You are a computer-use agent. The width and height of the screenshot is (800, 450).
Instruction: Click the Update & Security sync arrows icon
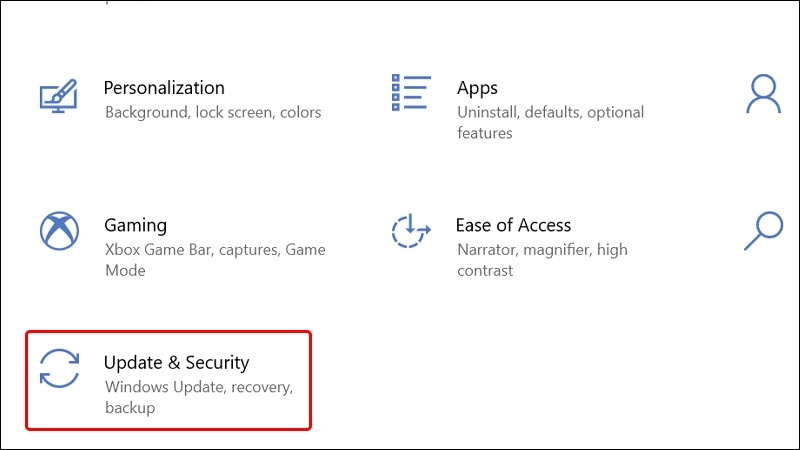pyautogui.click(x=59, y=368)
